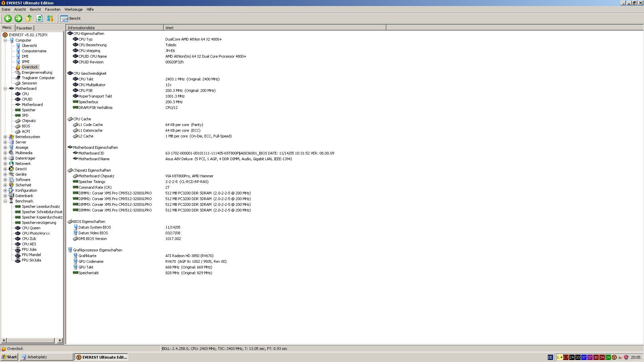The height and width of the screenshot is (362, 644).
Task: Expand the Netzwerk tree node
Action: pos(5,164)
